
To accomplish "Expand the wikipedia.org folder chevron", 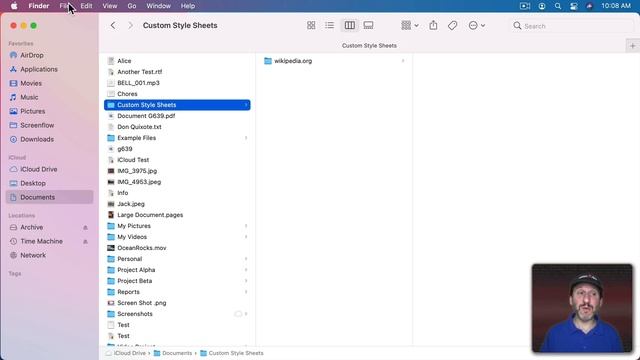I will click(403, 61).
